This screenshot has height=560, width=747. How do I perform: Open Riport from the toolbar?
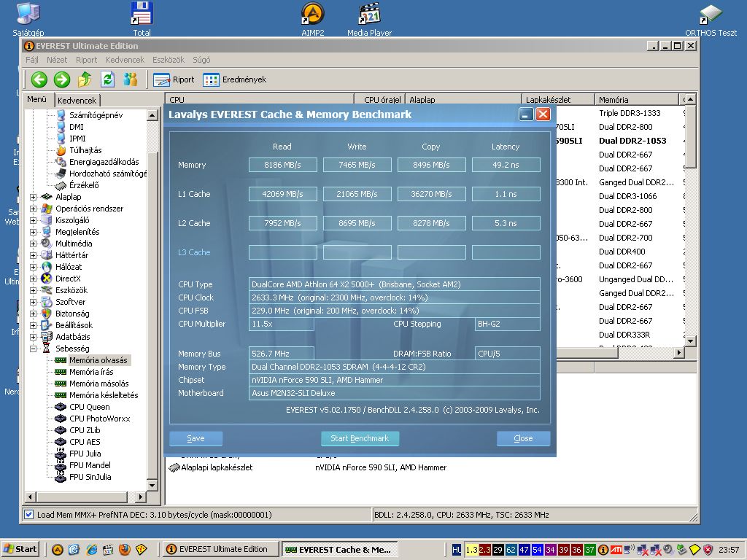tap(174, 79)
